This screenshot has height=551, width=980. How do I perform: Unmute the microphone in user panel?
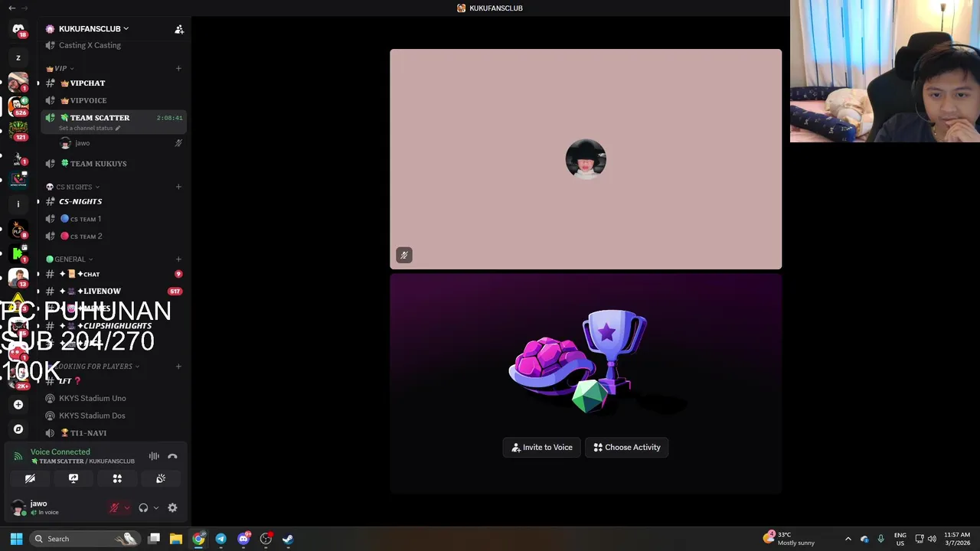(114, 507)
